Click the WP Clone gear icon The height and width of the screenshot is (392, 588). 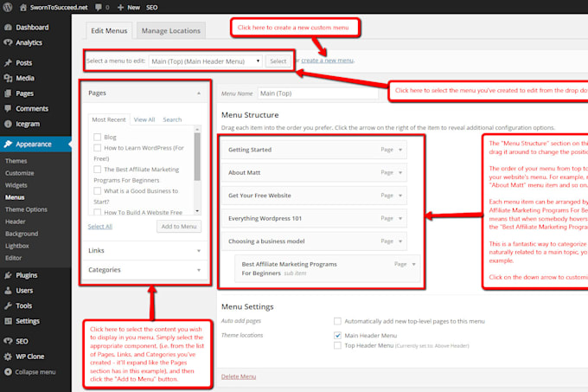tap(8, 357)
